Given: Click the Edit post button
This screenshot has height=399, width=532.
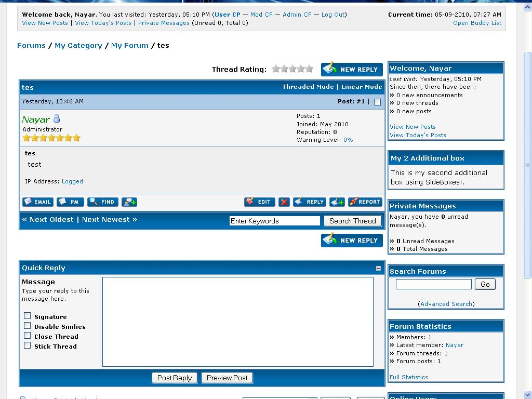Looking at the screenshot, I should 260,202.
